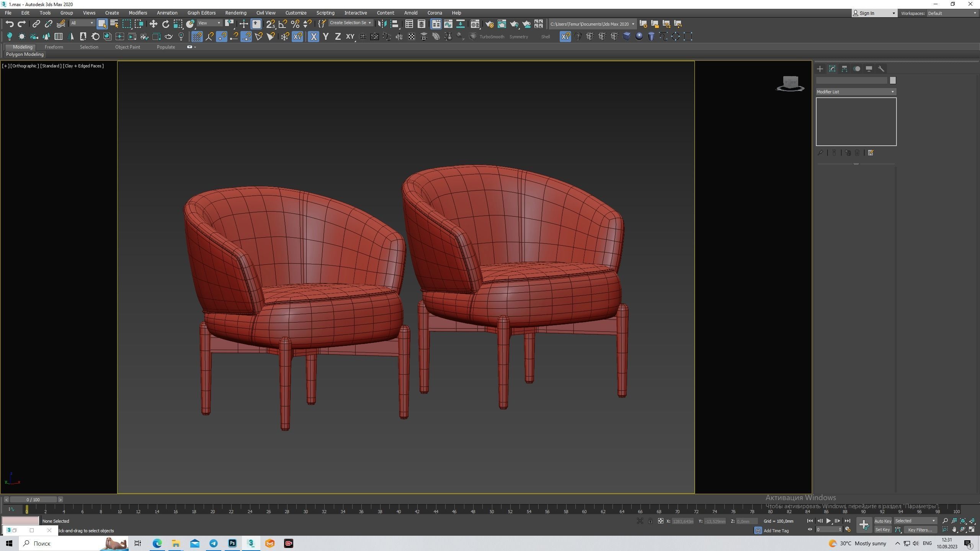This screenshot has width=980, height=551.
Task: Click the time slider showing 0 / 100
Action: pyautogui.click(x=33, y=499)
